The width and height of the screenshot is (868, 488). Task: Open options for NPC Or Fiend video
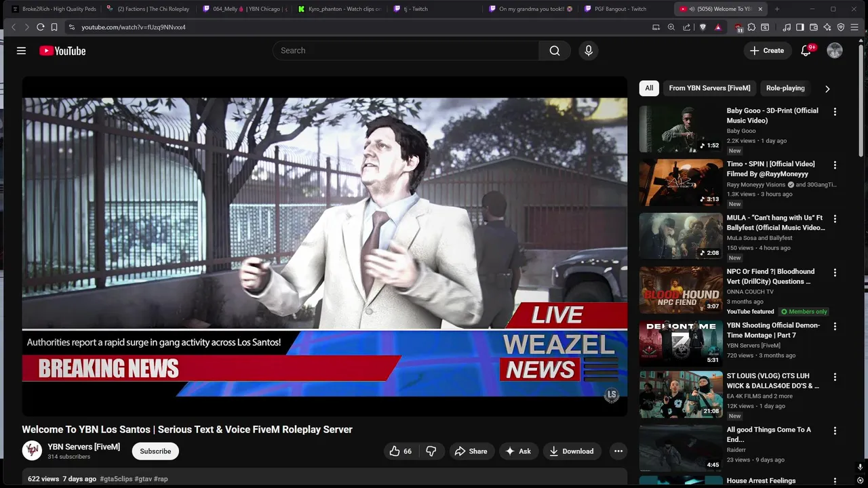(835, 272)
